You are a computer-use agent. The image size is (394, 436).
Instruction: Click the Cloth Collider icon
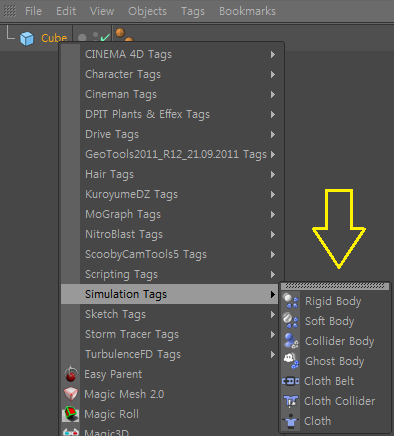tap(291, 401)
